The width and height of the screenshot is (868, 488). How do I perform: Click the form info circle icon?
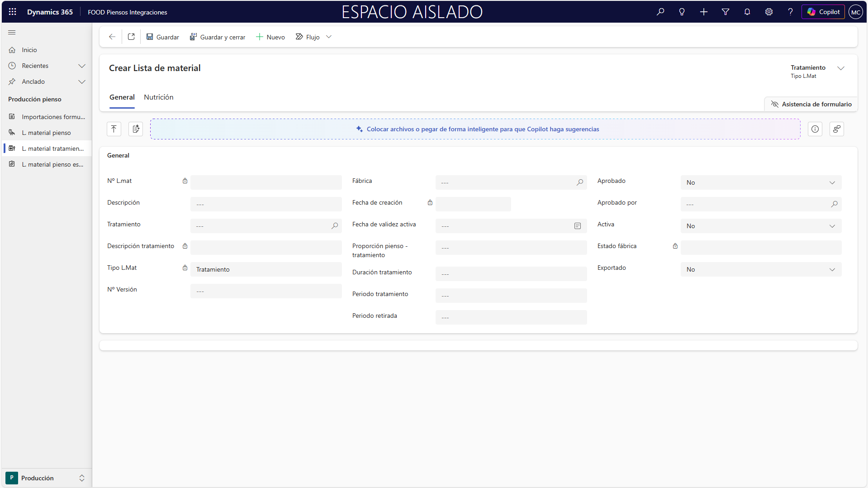tap(815, 129)
